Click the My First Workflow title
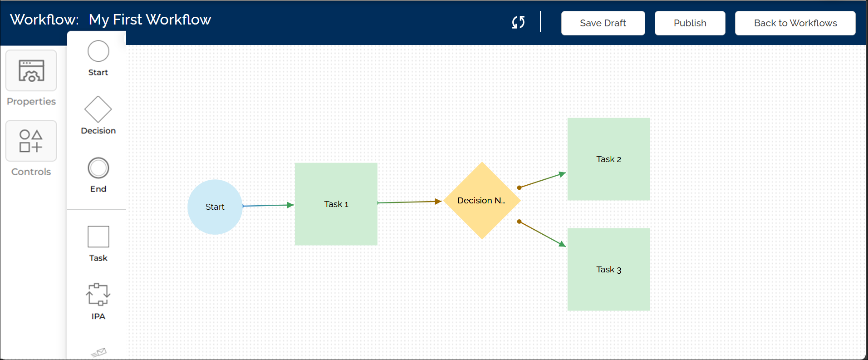The height and width of the screenshot is (360, 868). coord(150,20)
